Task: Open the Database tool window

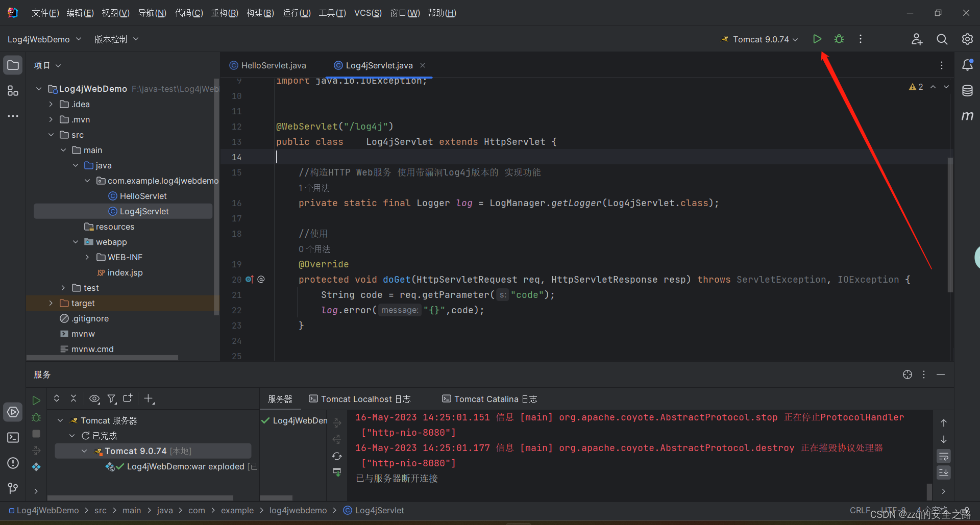Action: tap(967, 91)
